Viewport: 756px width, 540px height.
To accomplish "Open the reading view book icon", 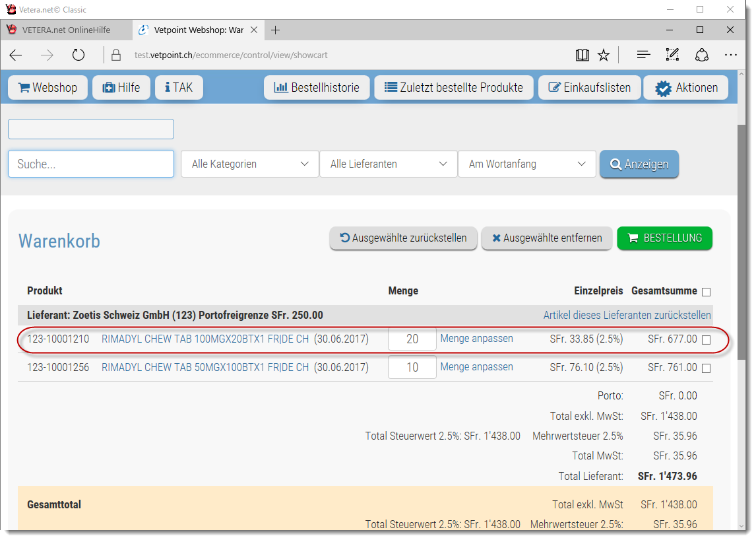I will click(x=582, y=55).
